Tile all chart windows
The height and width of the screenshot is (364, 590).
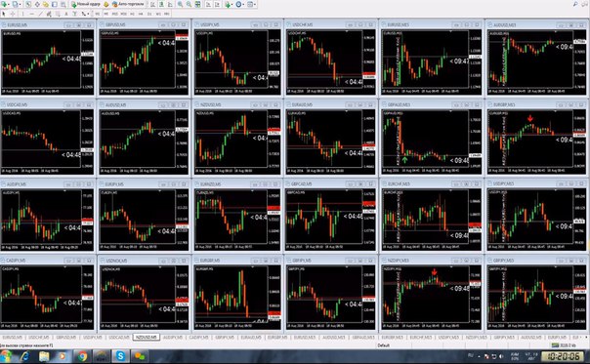(198, 5)
